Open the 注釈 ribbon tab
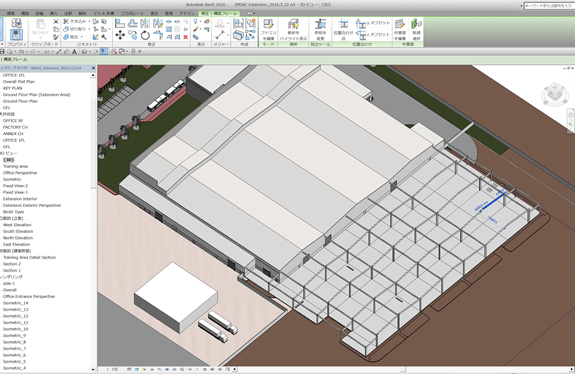This screenshot has height=374, width=575. pyautogui.click(x=68, y=14)
